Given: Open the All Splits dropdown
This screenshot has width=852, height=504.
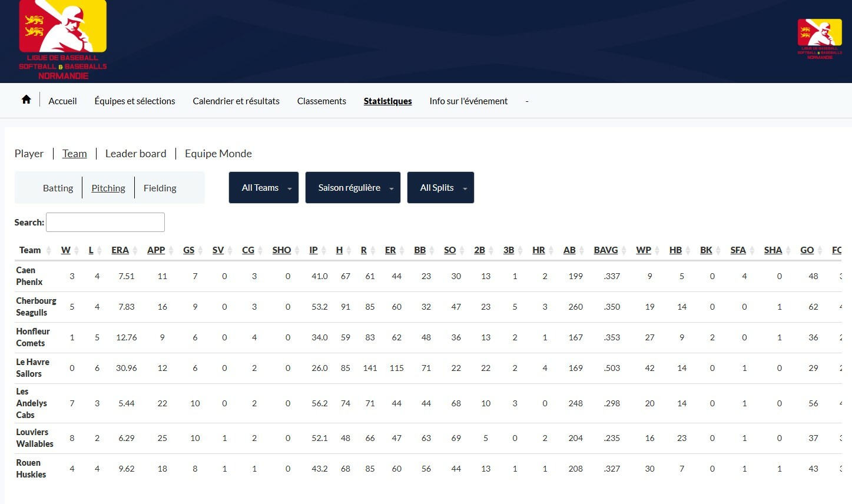Looking at the screenshot, I should point(440,188).
